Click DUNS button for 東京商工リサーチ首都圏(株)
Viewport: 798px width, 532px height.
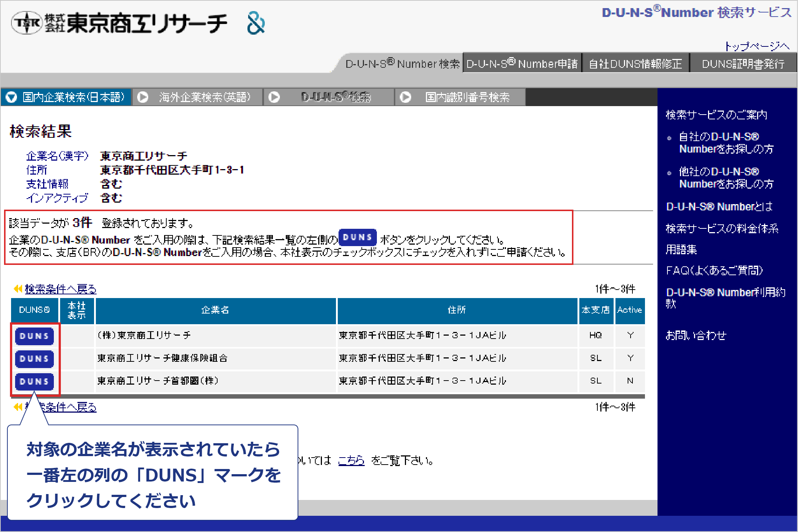click(34, 381)
